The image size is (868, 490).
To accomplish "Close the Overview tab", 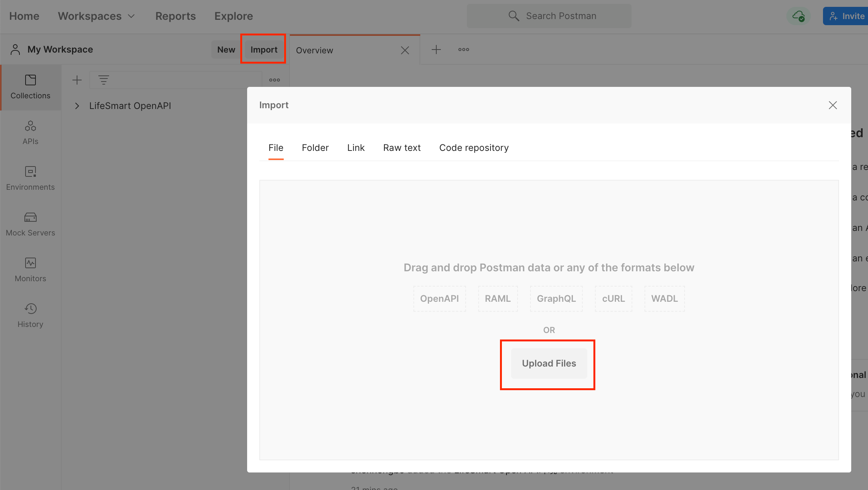I will [405, 50].
